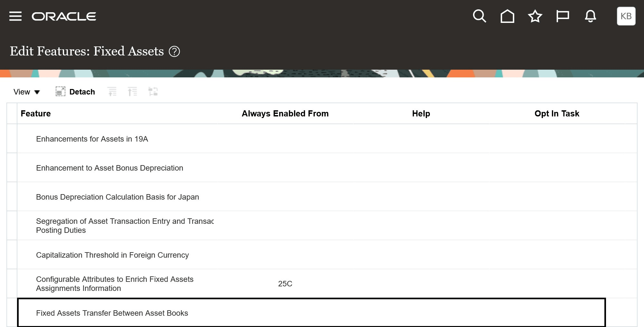Click the Help column header

(x=421, y=114)
